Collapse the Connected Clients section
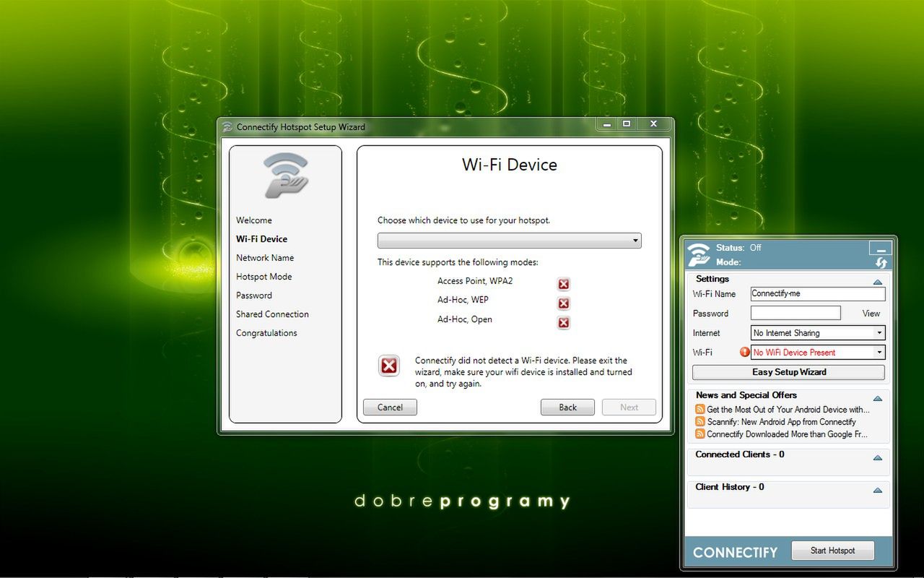The width and height of the screenshot is (924, 578). click(878, 457)
